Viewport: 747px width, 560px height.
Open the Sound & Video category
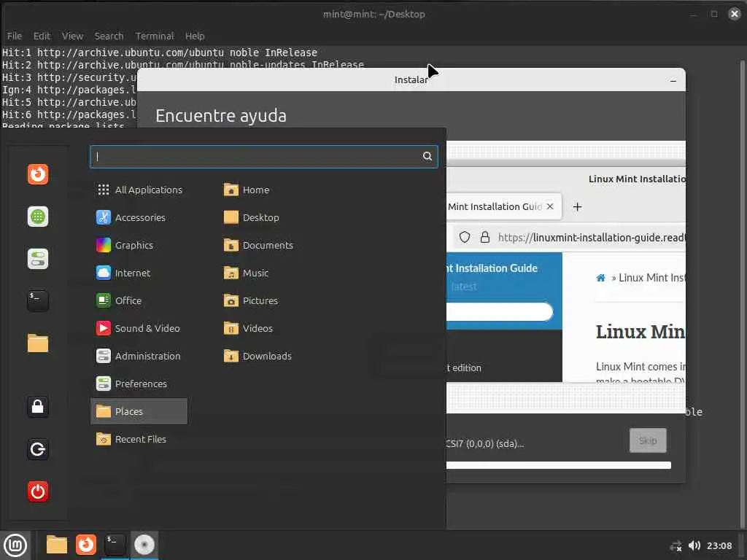pyautogui.click(x=139, y=328)
